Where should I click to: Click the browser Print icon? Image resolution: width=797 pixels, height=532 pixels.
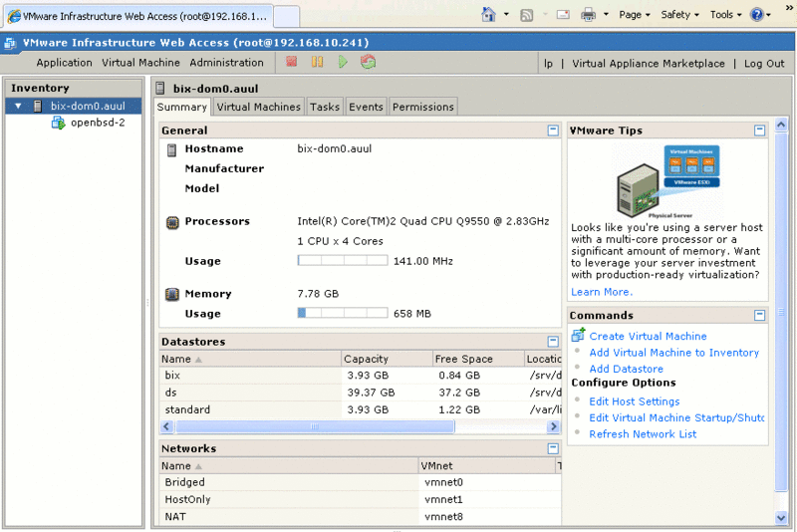(588, 15)
